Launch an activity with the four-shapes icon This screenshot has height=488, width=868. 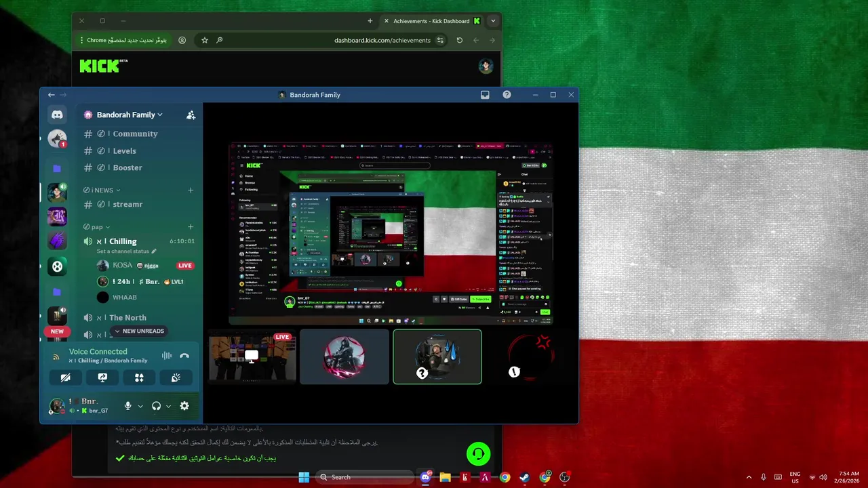pyautogui.click(x=139, y=378)
